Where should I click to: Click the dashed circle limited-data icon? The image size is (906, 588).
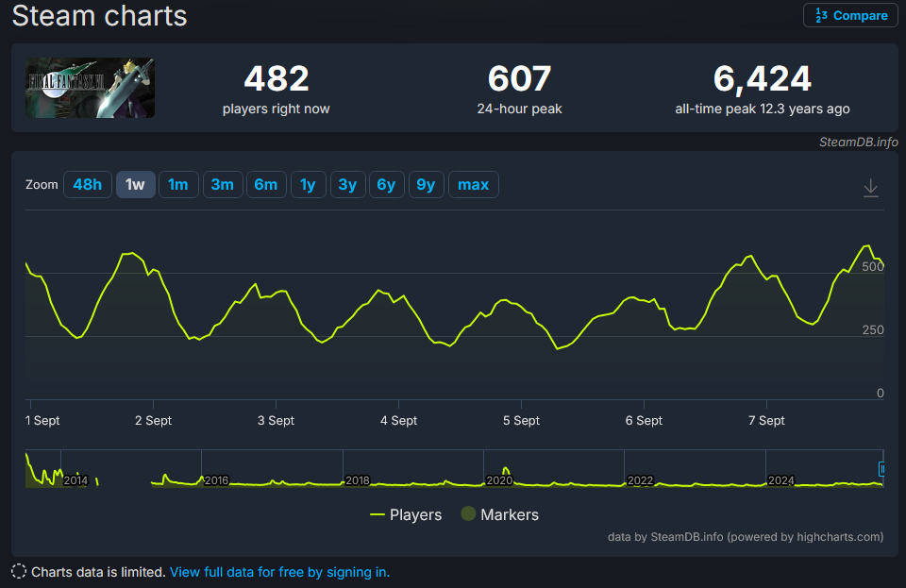(19, 571)
